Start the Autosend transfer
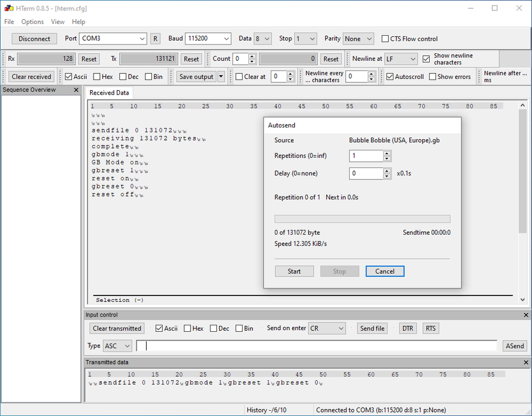532x416 pixels. pyautogui.click(x=294, y=271)
